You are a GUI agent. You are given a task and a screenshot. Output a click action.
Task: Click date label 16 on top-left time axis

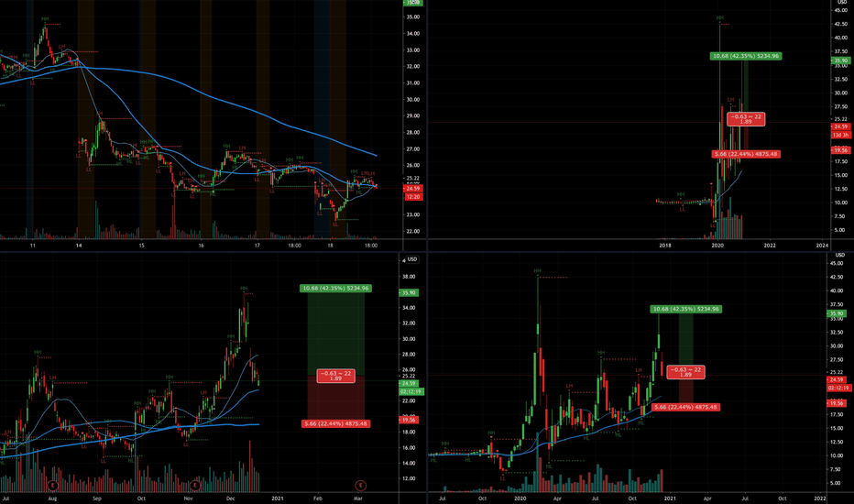[x=201, y=246]
